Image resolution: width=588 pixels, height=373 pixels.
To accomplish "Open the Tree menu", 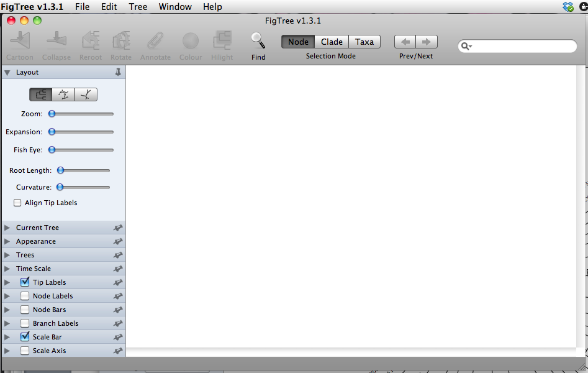I will pyautogui.click(x=138, y=7).
